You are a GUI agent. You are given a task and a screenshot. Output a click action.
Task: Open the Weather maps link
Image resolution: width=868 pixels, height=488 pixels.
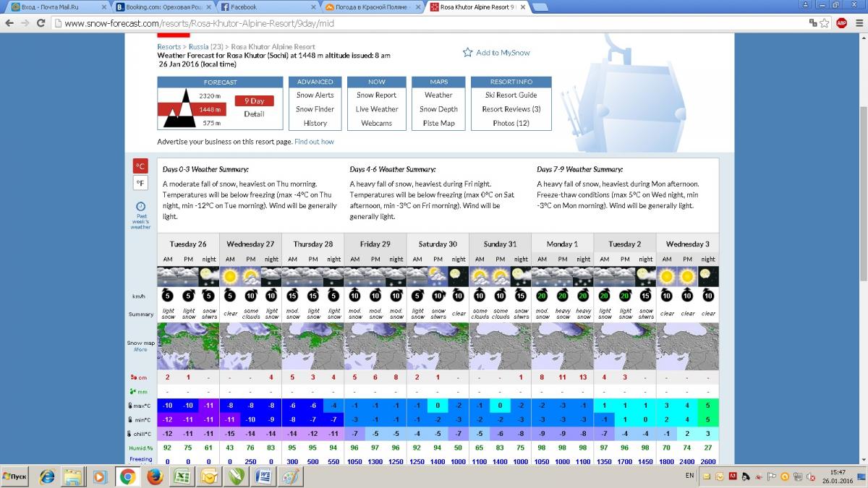pos(438,95)
